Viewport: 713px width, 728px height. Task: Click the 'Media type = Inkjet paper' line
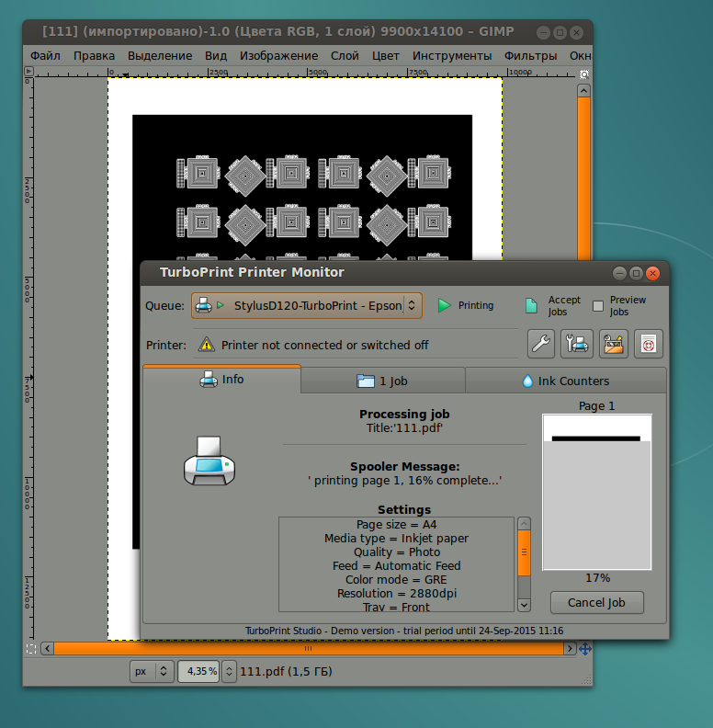[x=396, y=539]
